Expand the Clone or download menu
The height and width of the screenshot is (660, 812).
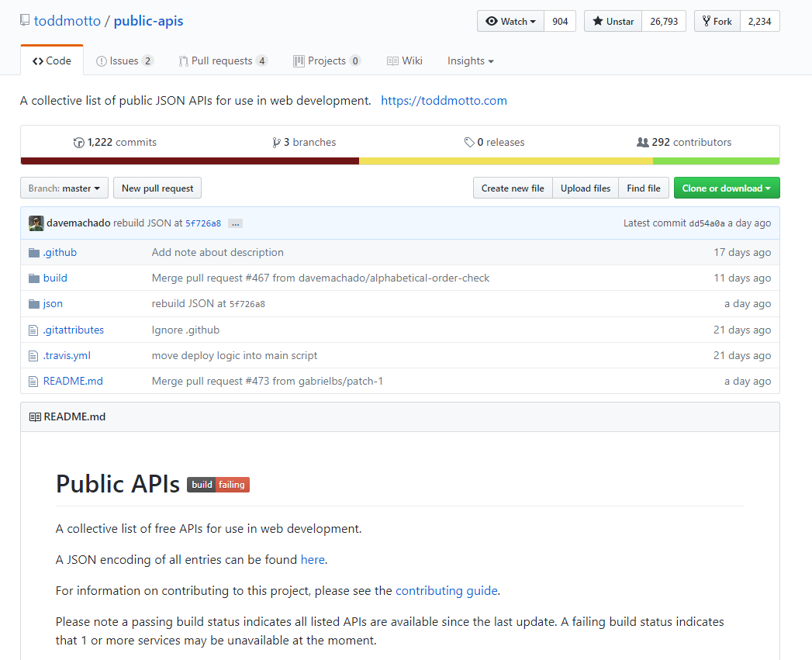point(727,188)
